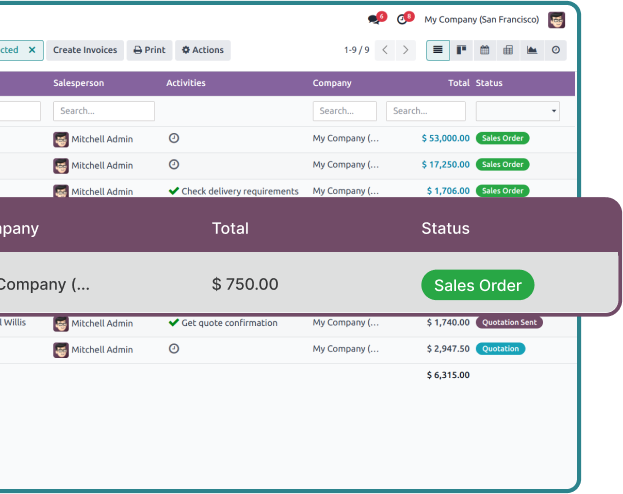Screen dimensions: 623x494
Task: Open the Print dropdown menu
Action: tap(149, 50)
